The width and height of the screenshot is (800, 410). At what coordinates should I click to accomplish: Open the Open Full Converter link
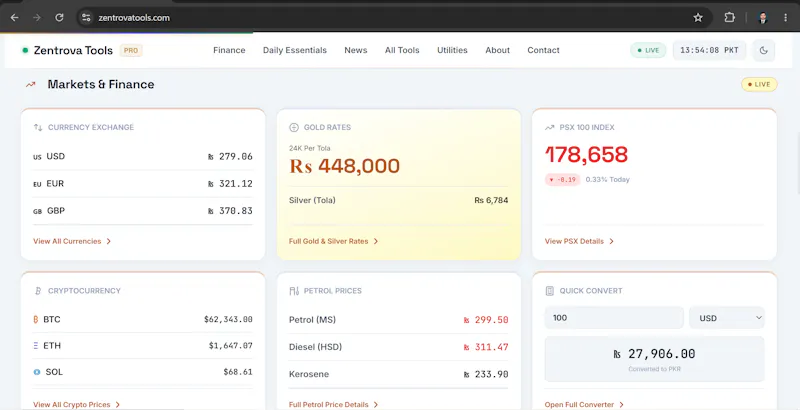point(584,404)
